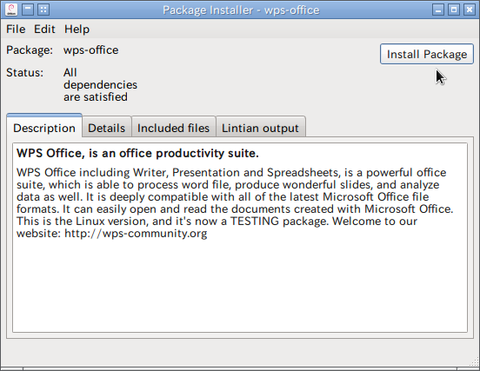Maximize the Package Installer window

tap(454, 9)
